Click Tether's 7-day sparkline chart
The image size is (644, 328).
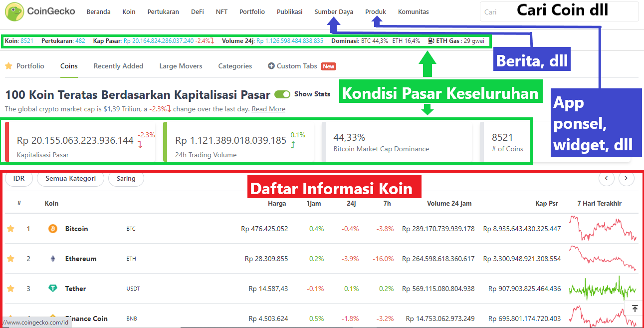coord(603,289)
